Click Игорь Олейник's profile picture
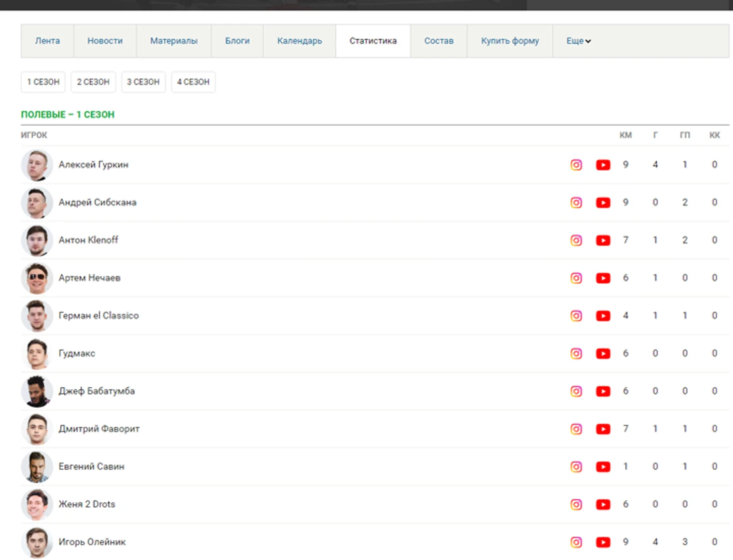The height and width of the screenshot is (560, 733). (37, 542)
